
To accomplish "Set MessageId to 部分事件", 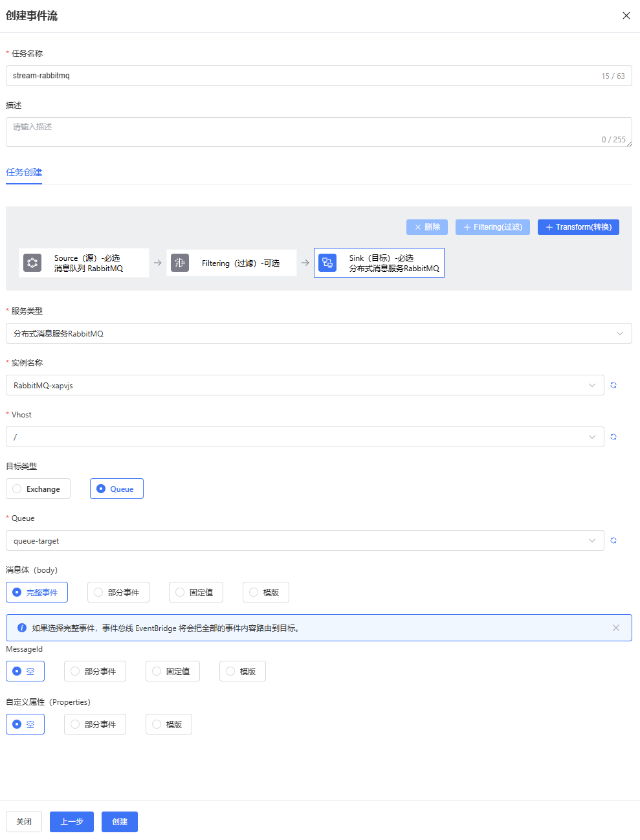I will click(95, 671).
